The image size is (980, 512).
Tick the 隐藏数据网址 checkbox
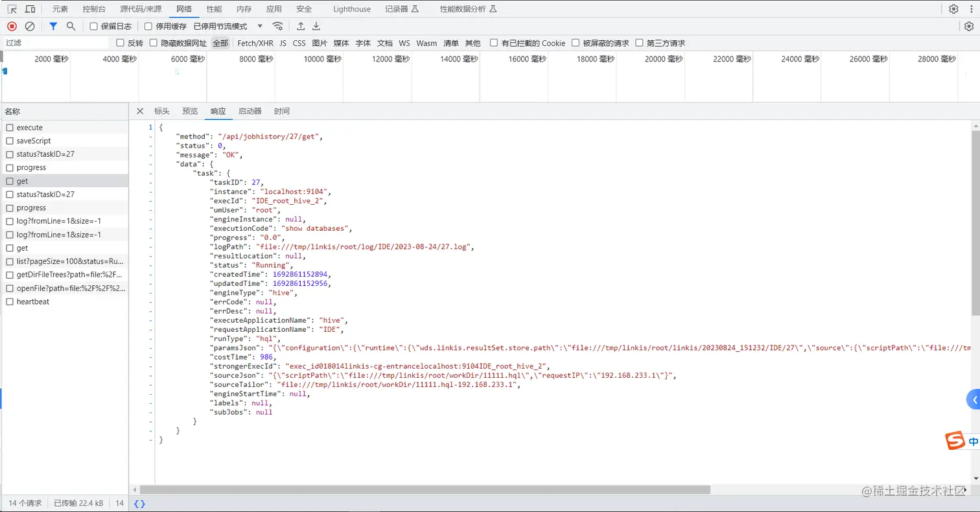[154, 43]
